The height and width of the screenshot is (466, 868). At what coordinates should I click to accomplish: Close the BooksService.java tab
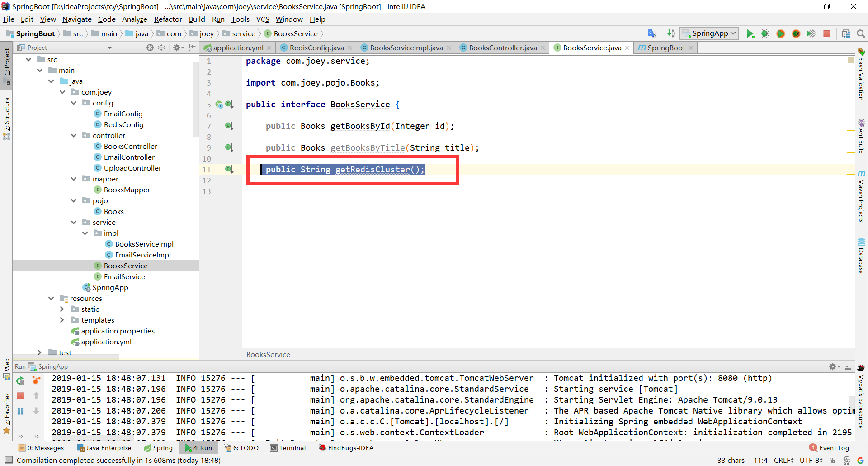pos(627,48)
